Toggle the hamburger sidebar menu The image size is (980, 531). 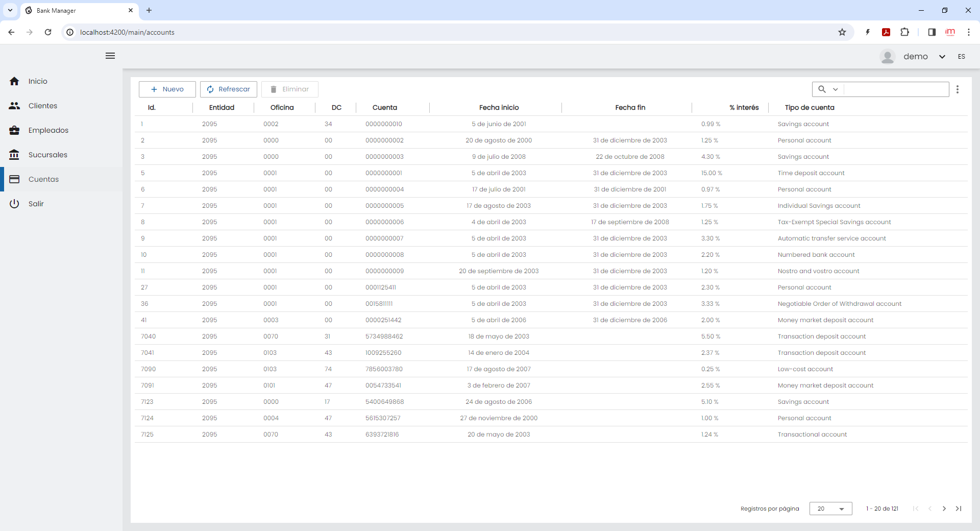110,56
